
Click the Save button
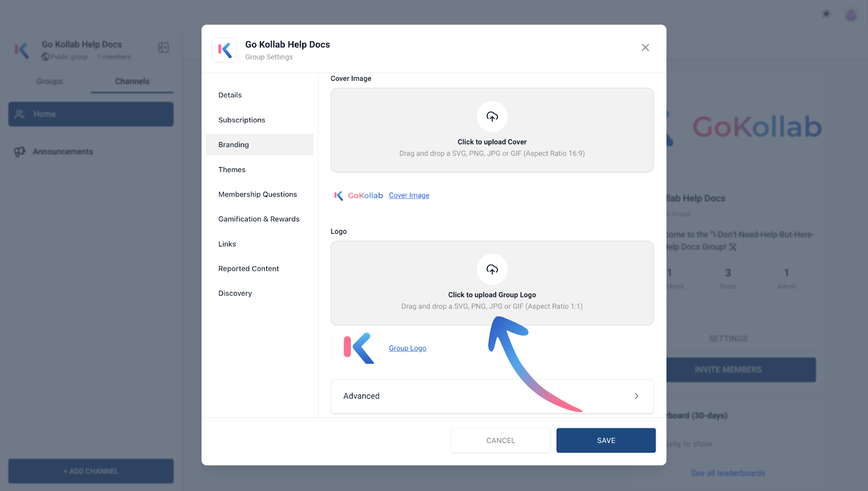(606, 441)
